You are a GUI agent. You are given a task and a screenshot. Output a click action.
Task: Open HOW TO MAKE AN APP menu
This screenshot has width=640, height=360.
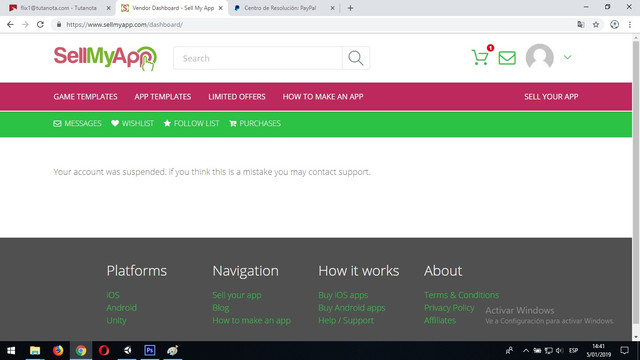[x=323, y=97]
